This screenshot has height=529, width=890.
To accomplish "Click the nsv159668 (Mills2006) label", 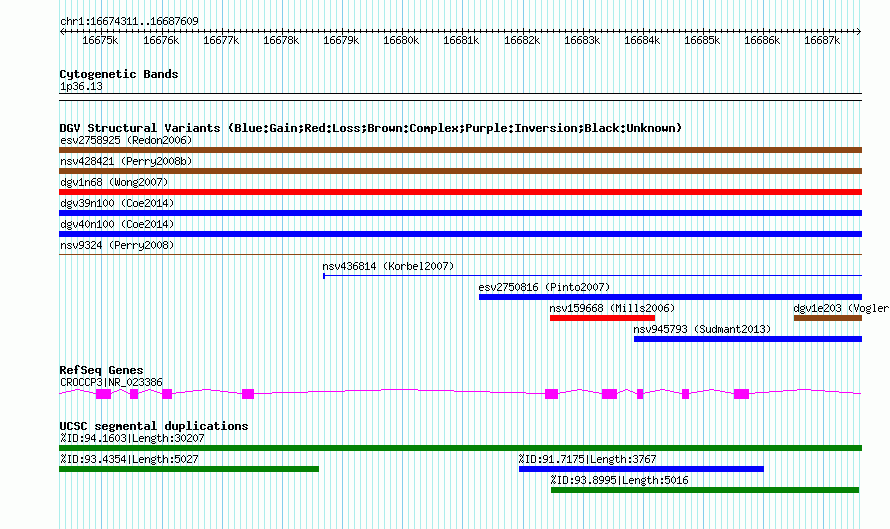I will click(612, 308).
